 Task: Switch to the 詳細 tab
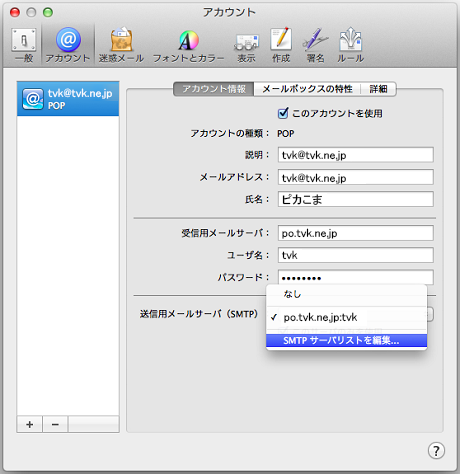[378, 89]
